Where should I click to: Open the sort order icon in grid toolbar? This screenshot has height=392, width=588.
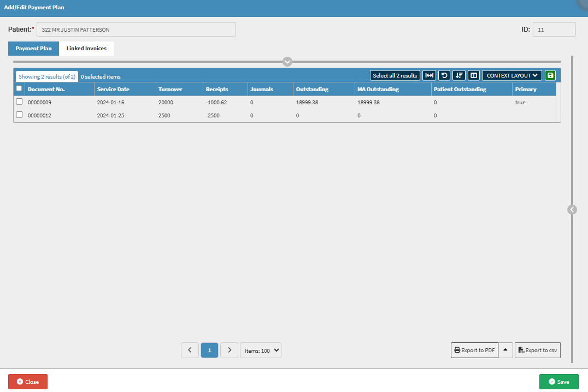click(459, 75)
